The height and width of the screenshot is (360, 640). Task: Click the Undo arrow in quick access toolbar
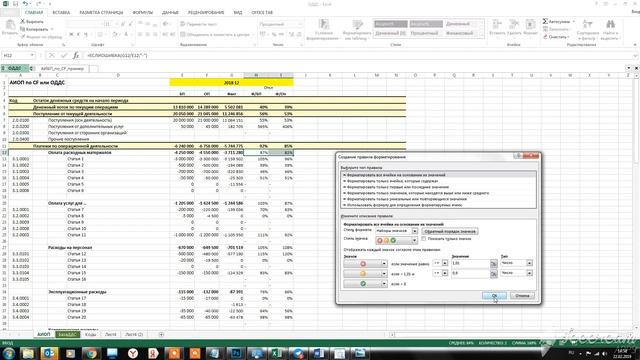(x=25, y=4)
